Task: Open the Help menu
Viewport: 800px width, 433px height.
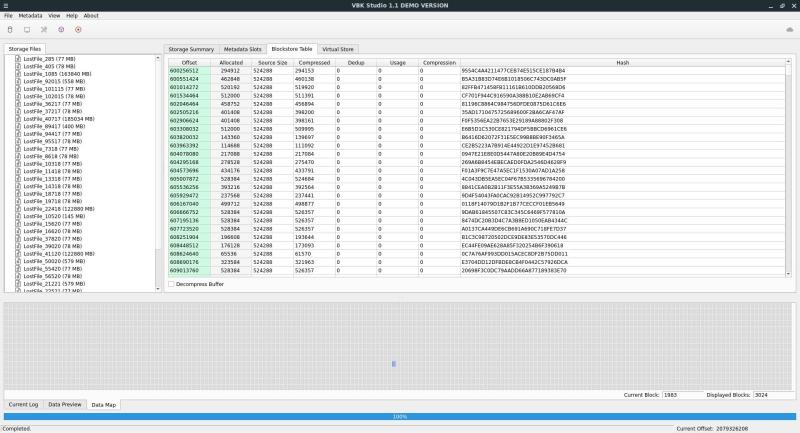Action: click(72, 16)
